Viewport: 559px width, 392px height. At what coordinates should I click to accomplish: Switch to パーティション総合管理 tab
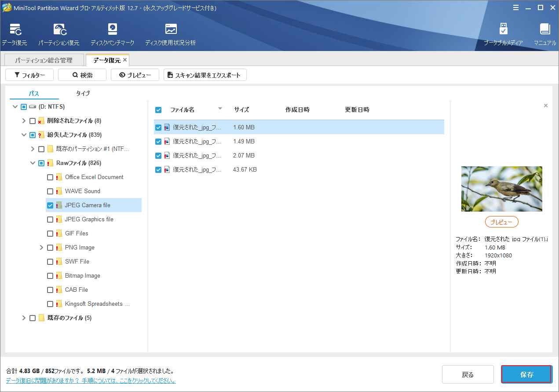pyautogui.click(x=44, y=60)
